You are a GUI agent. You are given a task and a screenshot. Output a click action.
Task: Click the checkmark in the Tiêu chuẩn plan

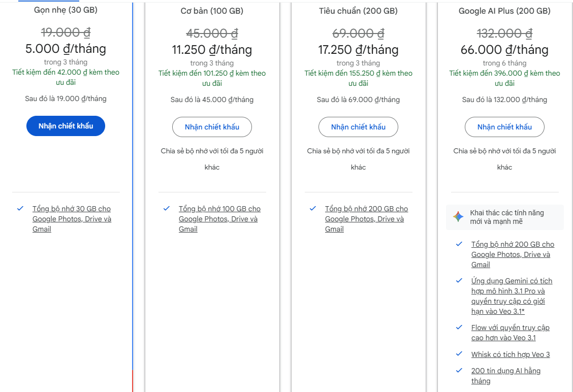313,208
